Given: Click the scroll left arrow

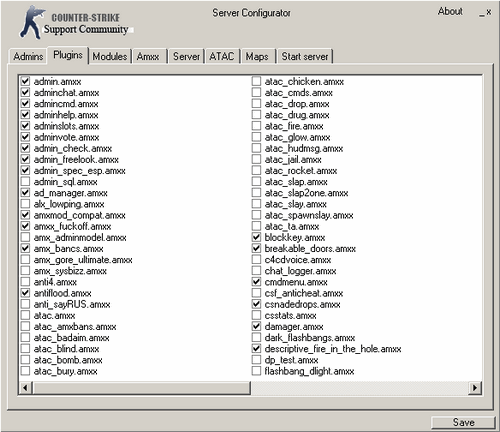Looking at the screenshot, I should tap(25, 388).
